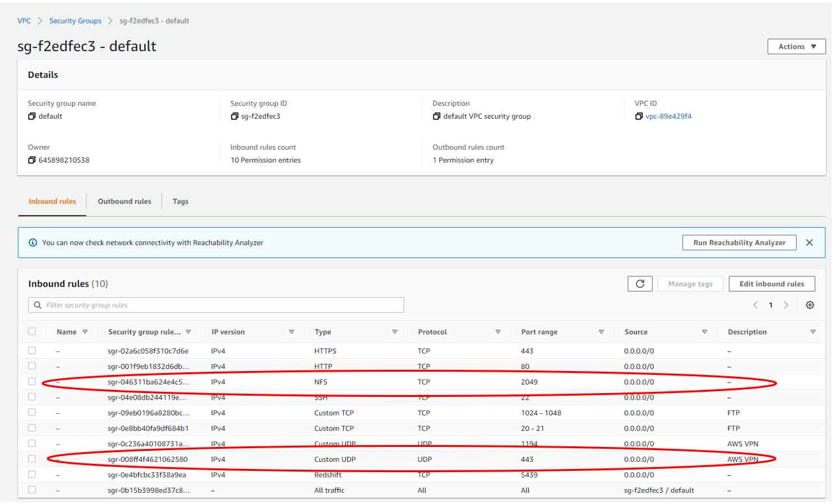Dismiss the Reachability Analyzer info banner
The image size is (833, 504).
pyautogui.click(x=809, y=243)
